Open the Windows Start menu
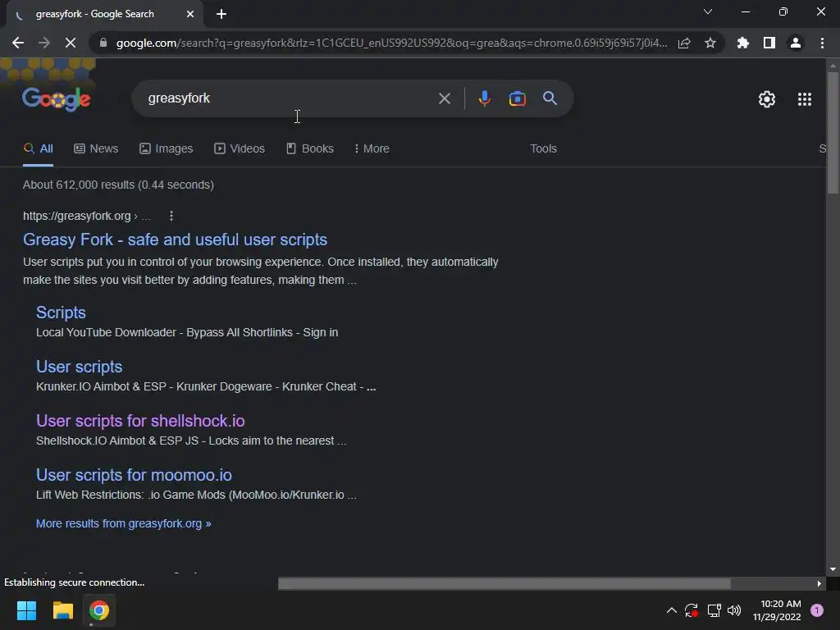This screenshot has width=840, height=630. (x=26, y=610)
